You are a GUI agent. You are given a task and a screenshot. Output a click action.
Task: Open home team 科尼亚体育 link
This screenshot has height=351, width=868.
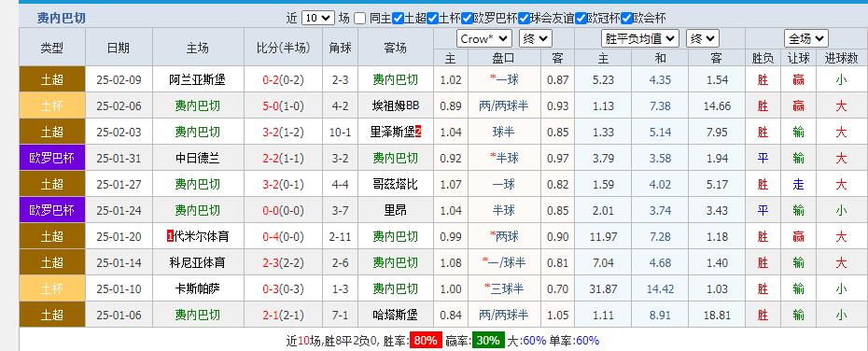[x=198, y=262]
